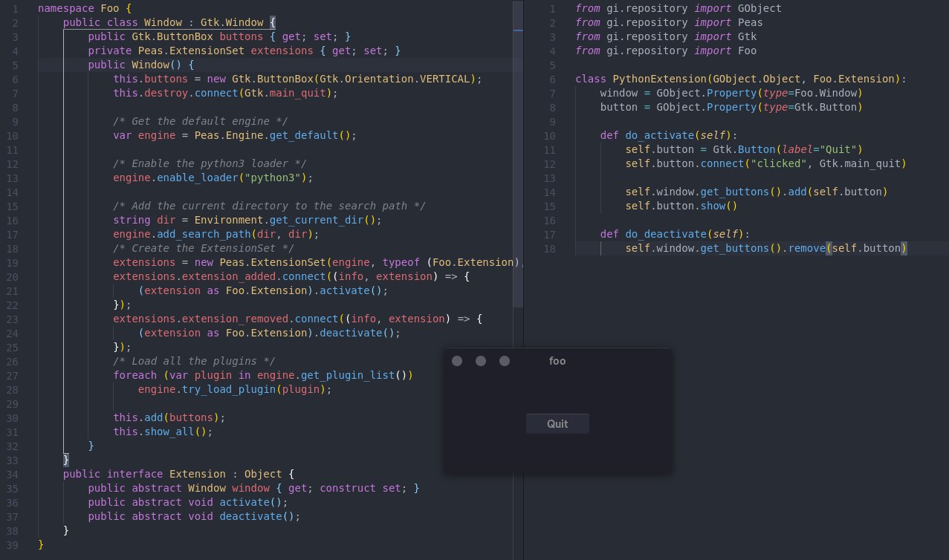Click the middle circular button on foo's title bar

point(481,361)
